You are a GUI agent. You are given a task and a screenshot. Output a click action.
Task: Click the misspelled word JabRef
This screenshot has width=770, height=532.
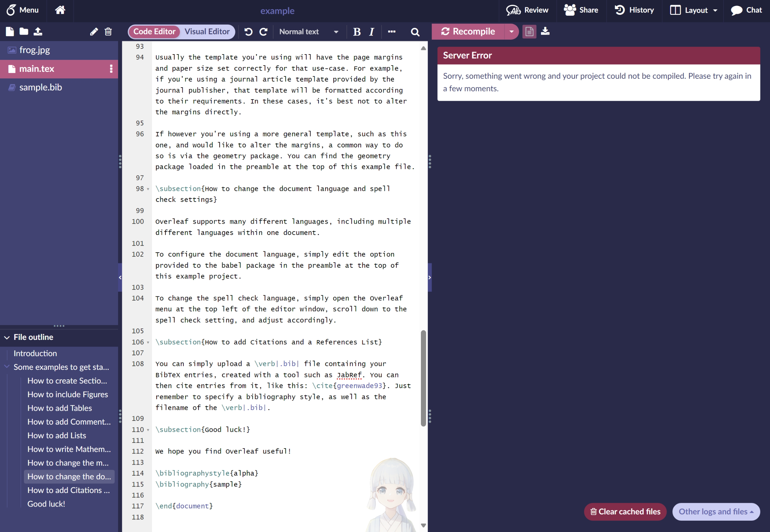[349, 375]
